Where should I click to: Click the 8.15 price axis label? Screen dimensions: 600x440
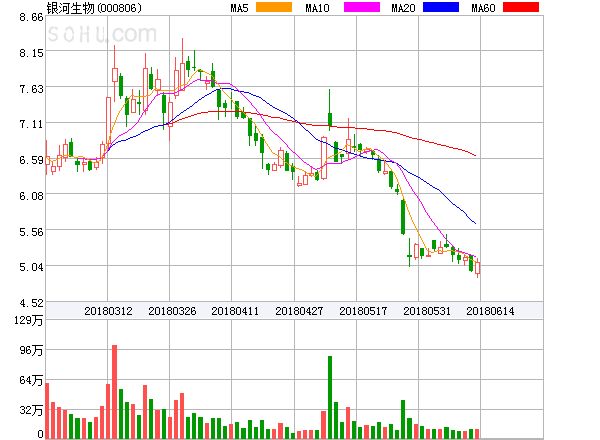(x=31, y=53)
